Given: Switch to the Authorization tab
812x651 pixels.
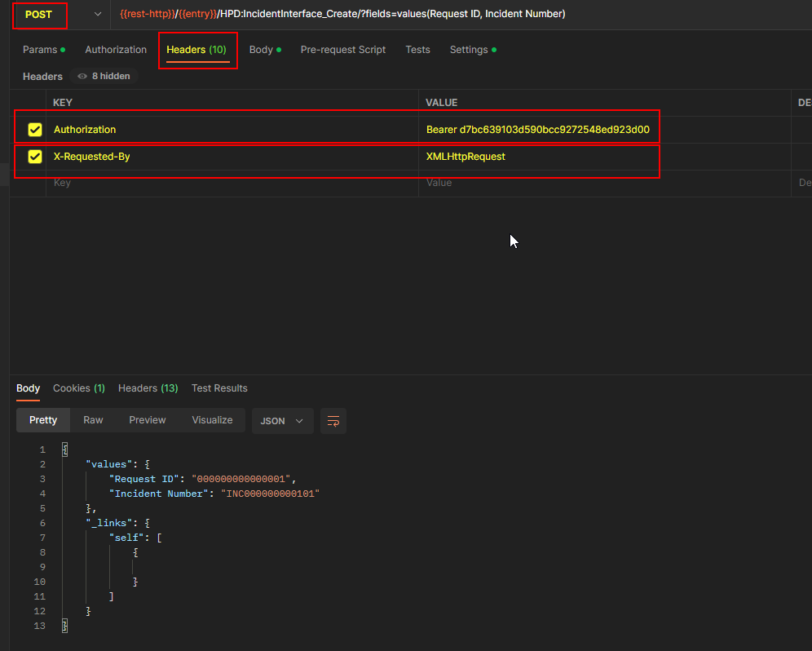Looking at the screenshot, I should pos(115,50).
